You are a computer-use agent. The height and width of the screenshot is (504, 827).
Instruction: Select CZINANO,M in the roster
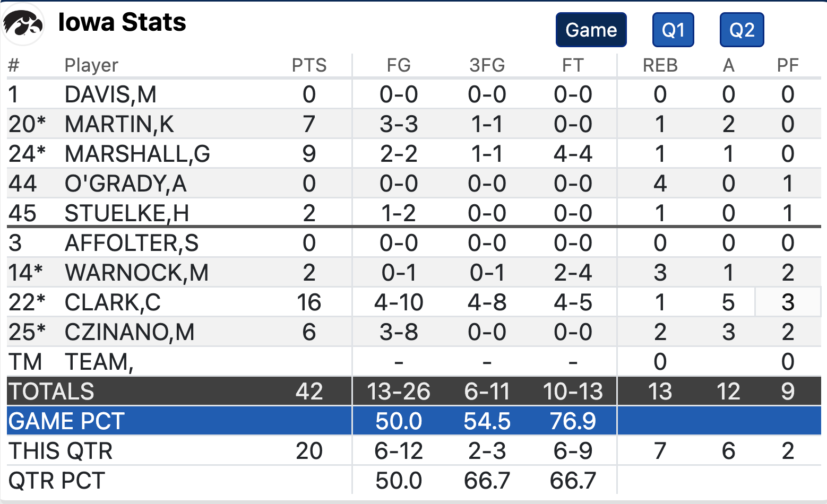click(x=118, y=332)
